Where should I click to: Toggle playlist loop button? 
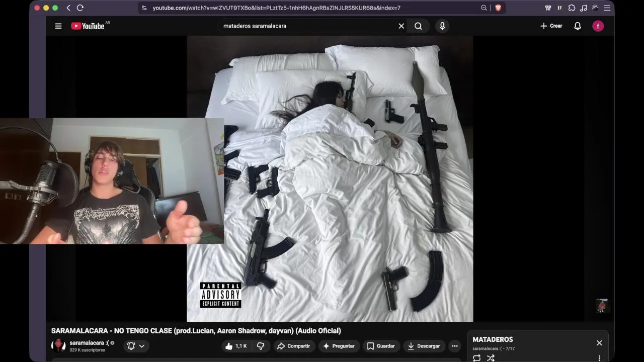point(477,358)
